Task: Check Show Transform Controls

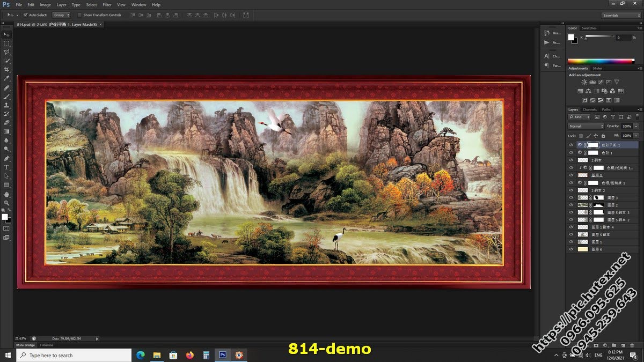Action: click(x=79, y=15)
